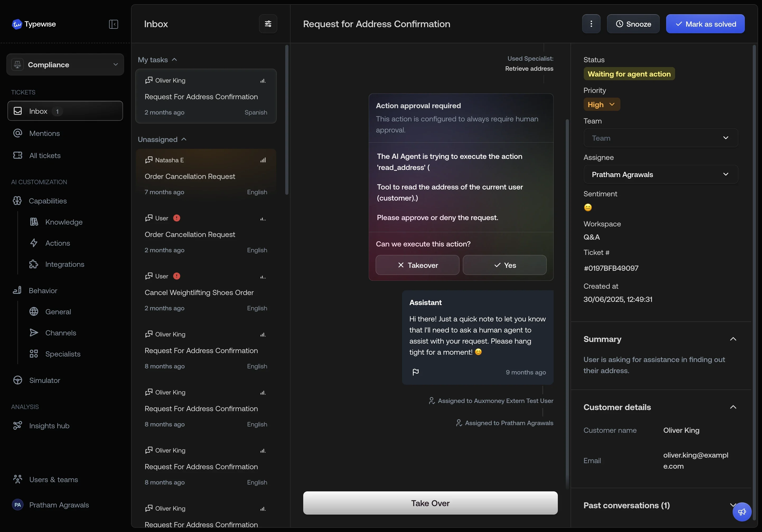Collapse the Customer details section
The width and height of the screenshot is (762, 532).
pos(733,407)
